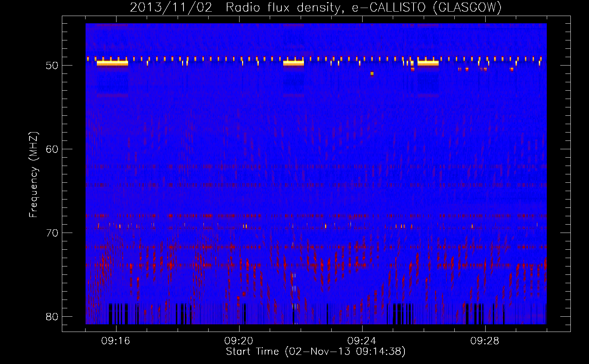The height and width of the screenshot is (364, 589).
Task: Click the bright emission band near 09:22
Action: [x=293, y=63]
